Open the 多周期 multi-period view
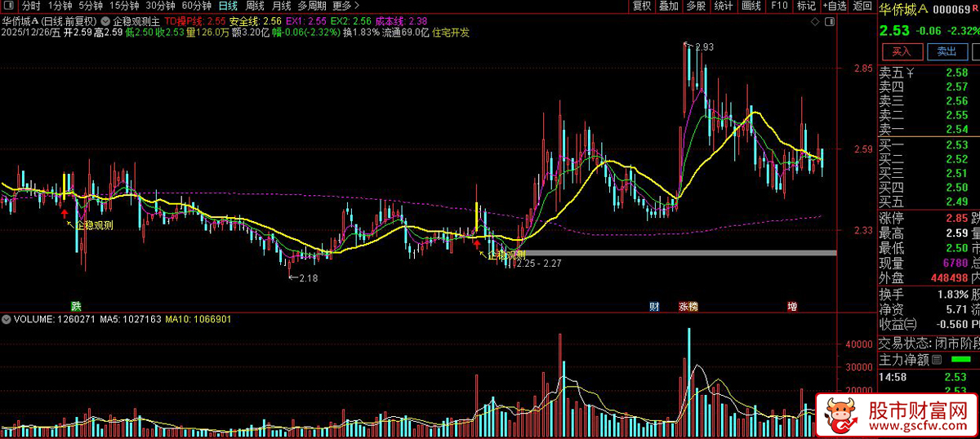The image size is (980, 439). 312,6
